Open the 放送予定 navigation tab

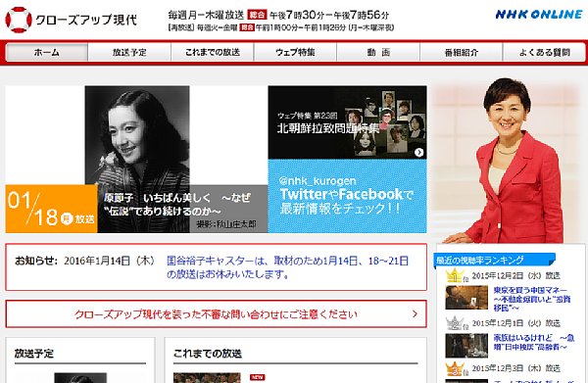coord(129,52)
